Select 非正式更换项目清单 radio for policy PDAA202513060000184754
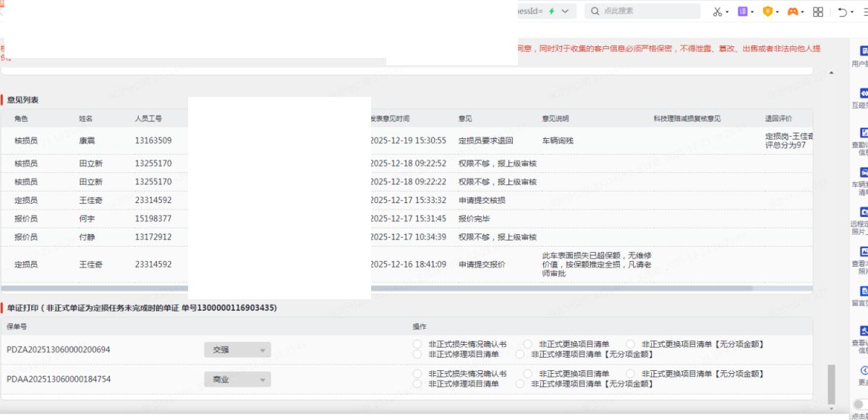The height and width of the screenshot is (420, 868). pyautogui.click(x=527, y=374)
